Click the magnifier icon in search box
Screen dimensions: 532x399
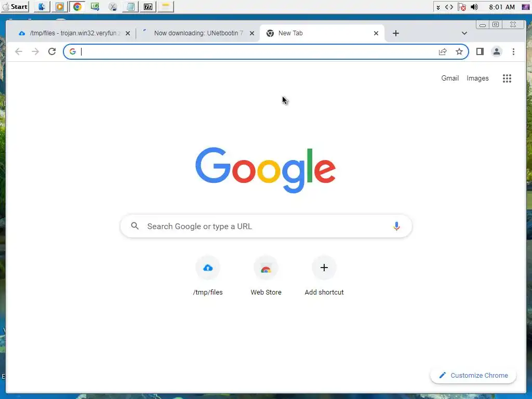(x=135, y=226)
